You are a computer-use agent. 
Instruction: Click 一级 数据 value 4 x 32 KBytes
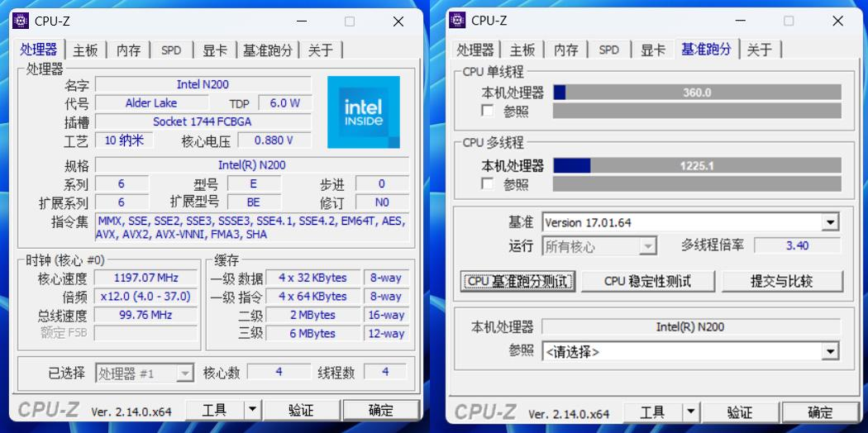pos(312,278)
